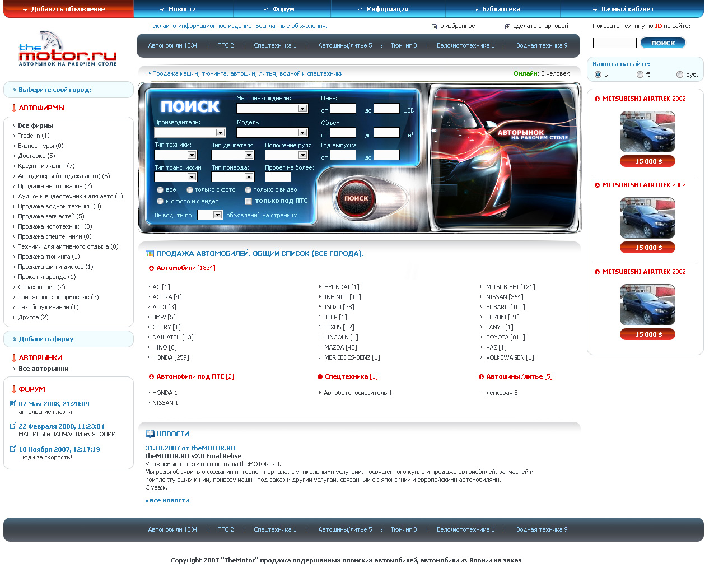Click the newspaper icon next to НОВОСТИ heading

[149, 433]
